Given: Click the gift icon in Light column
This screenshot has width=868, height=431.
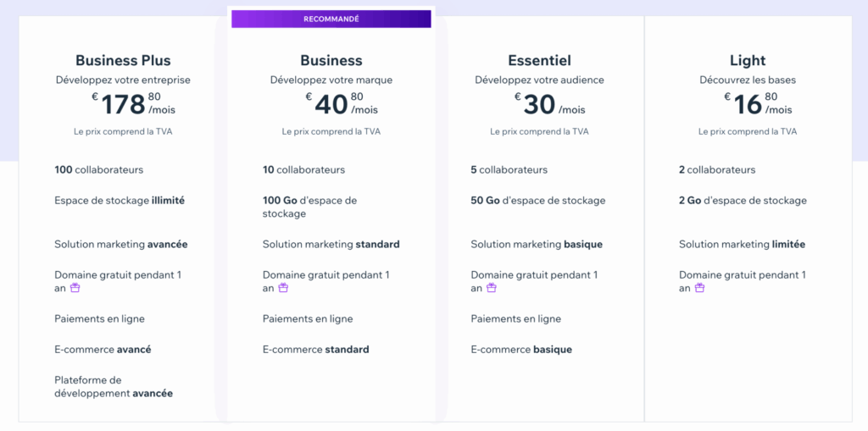Looking at the screenshot, I should pyautogui.click(x=699, y=288).
